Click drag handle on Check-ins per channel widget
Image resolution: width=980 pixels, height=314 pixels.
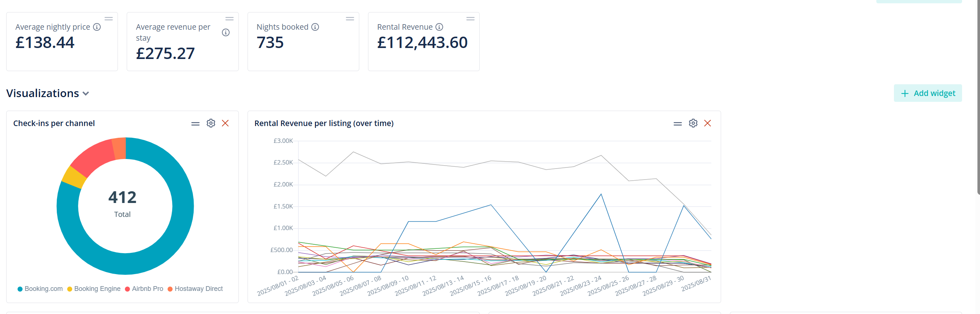195,124
